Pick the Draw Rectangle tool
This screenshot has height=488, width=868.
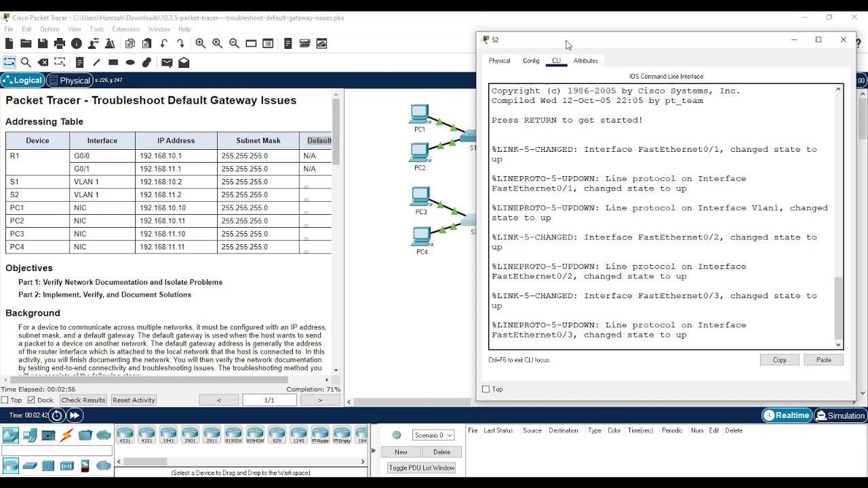[x=113, y=62]
